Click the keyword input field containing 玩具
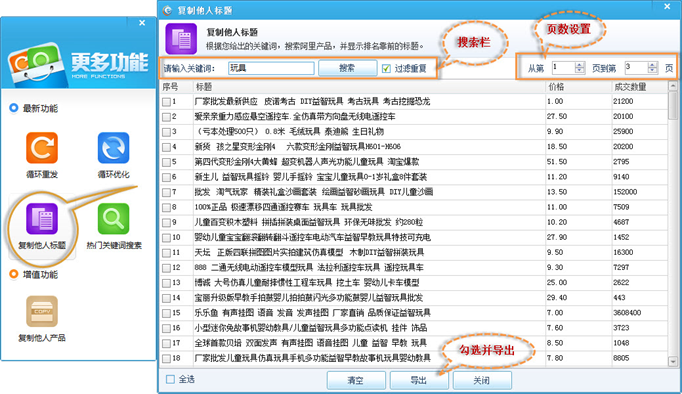Viewport: 682px width, 394px height. click(x=271, y=68)
